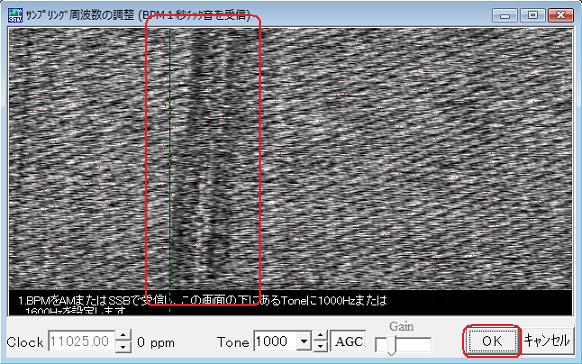Click the Clock frequency field showing 11025.00
The image size is (582, 364).
(x=81, y=341)
